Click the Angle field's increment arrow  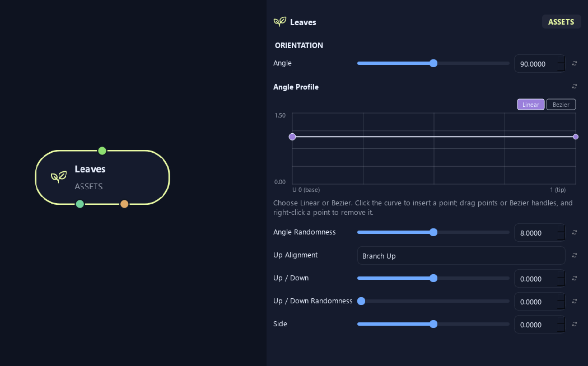(561, 59)
